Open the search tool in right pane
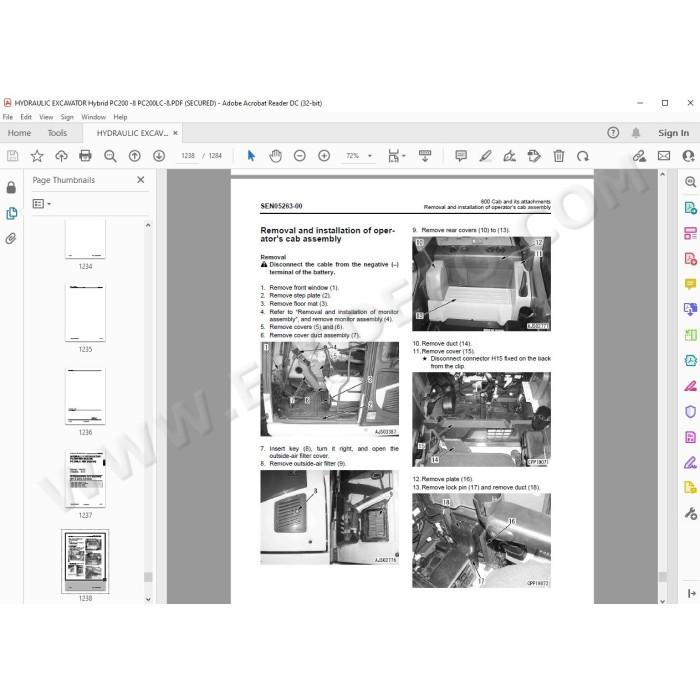Image resolution: width=700 pixels, height=700 pixels. (x=690, y=182)
